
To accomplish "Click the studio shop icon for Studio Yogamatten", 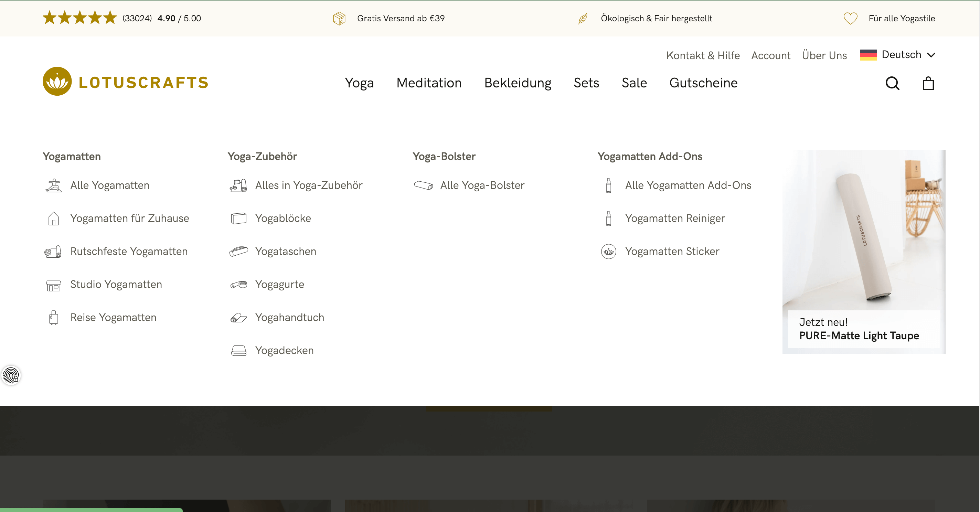I will point(54,285).
